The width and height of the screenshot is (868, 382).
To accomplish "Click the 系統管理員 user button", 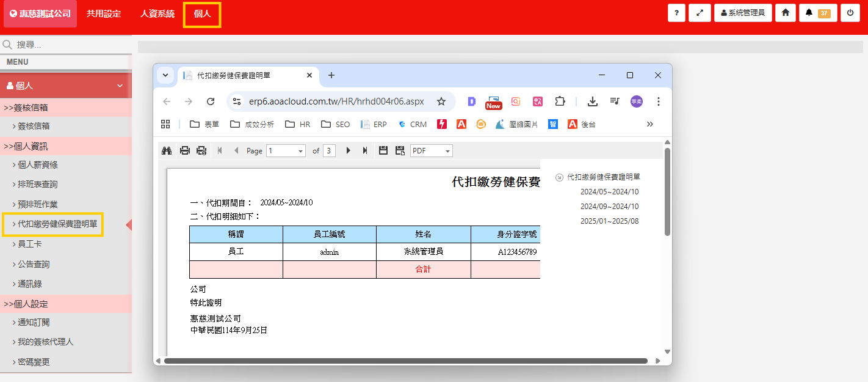I will point(743,13).
